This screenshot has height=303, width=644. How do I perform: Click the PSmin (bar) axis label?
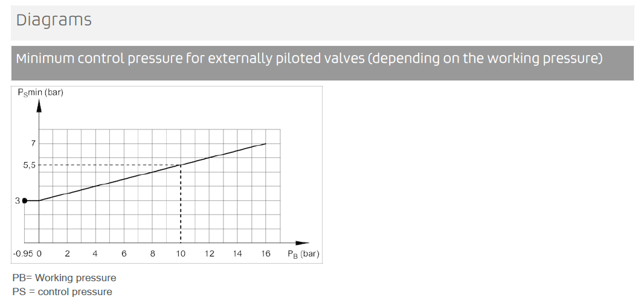tap(40, 92)
